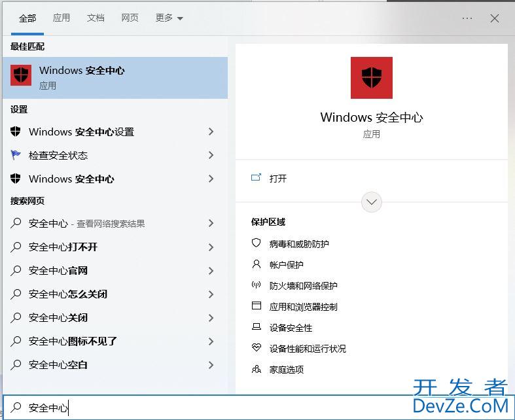Image resolution: width=515 pixels, height=420 pixels.
Task: Open 设备安全性 link
Action: [291, 328]
